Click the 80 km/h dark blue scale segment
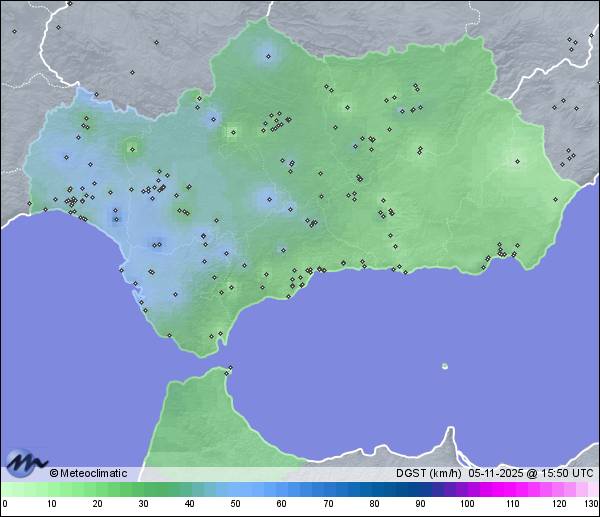The image size is (600, 517). (374, 489)
